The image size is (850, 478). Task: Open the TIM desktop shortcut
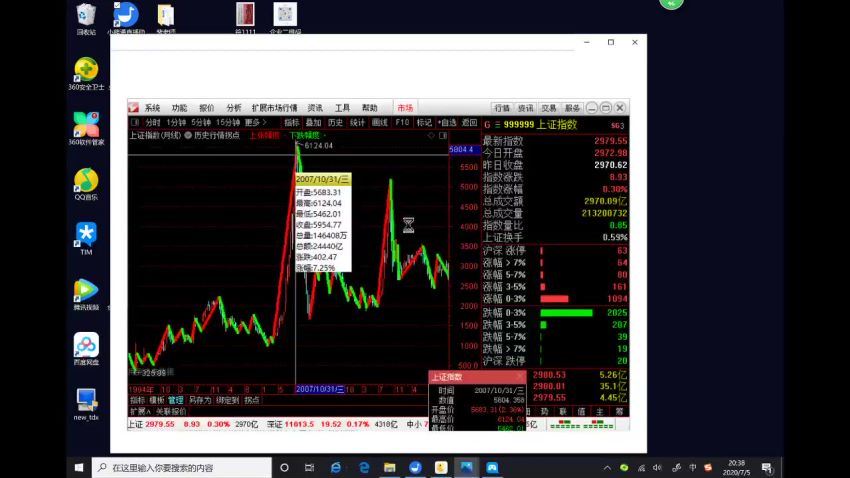tap(86, 235)
